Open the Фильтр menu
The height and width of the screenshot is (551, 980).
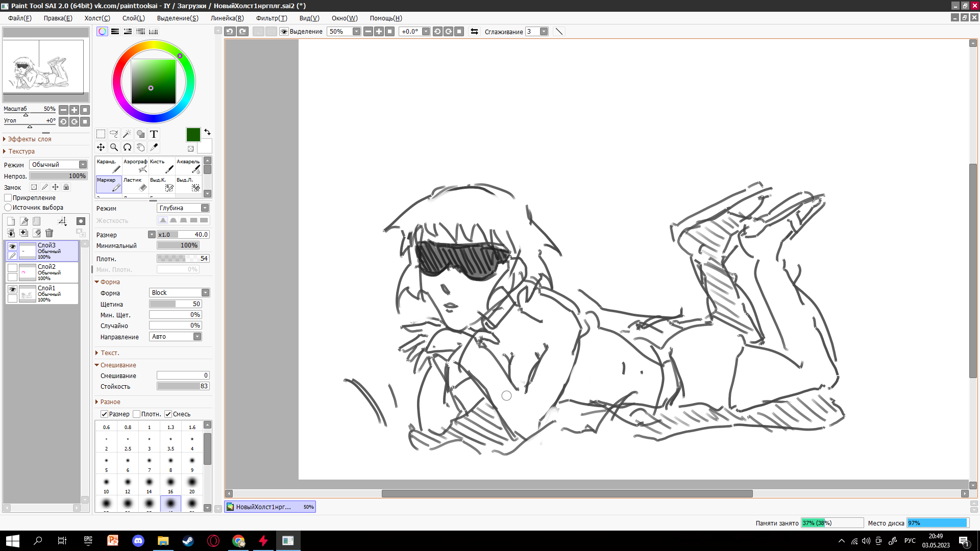271,18
